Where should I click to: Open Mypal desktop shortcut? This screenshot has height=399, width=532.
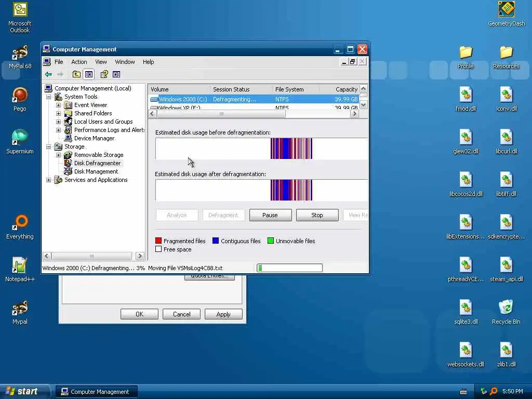tap(20, 312)
